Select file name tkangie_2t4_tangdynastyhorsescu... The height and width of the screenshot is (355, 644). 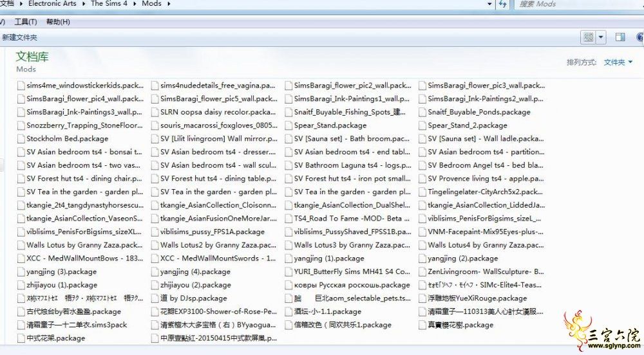[x=85, y=205]
